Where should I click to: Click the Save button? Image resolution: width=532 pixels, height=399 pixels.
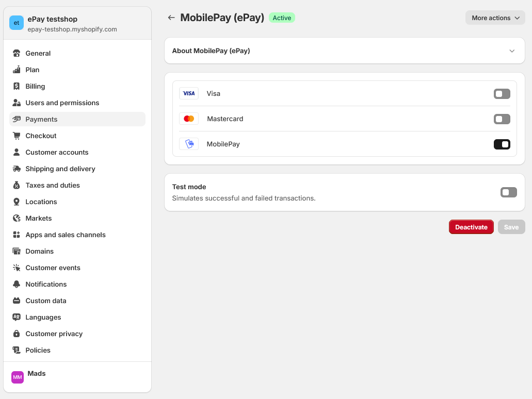pos(511,227)
